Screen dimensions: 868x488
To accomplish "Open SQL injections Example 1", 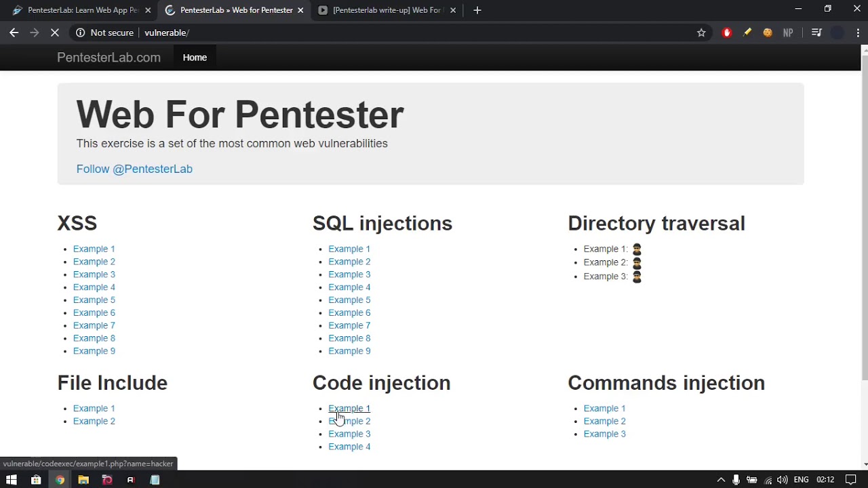I will [x=349, y=249].
